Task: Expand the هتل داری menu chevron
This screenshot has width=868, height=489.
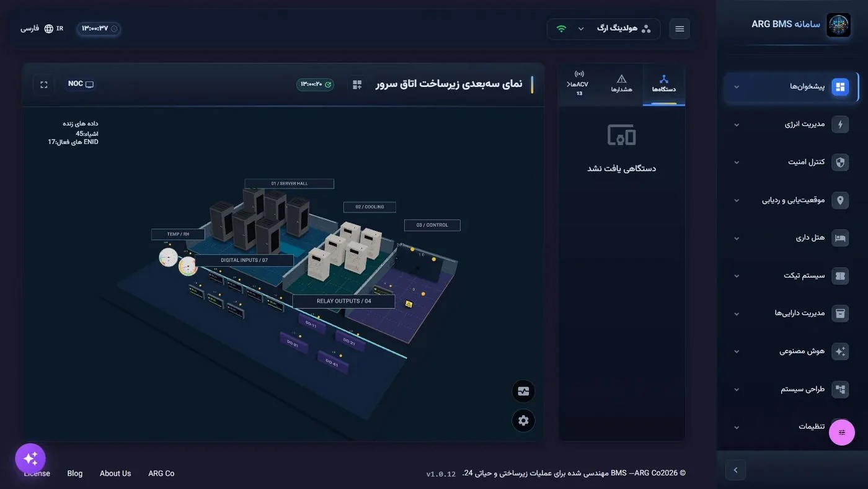Action: pyautogui.click(x=737, y=238)
